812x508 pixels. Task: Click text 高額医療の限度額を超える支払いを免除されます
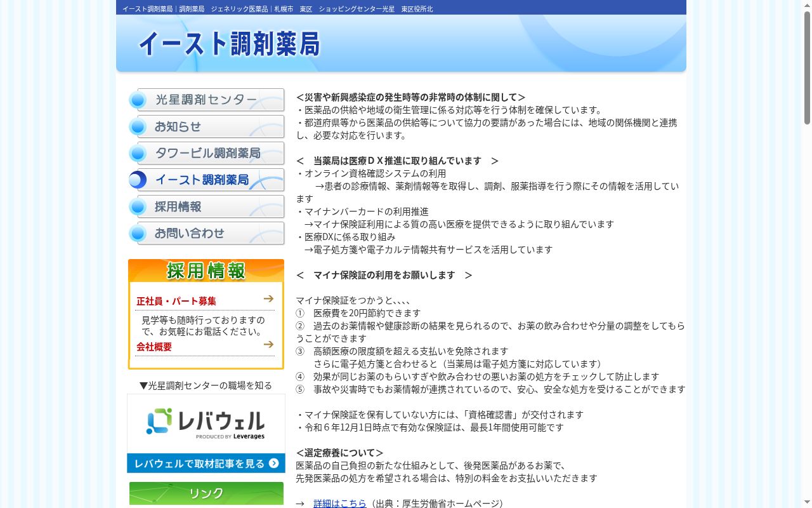411,351
